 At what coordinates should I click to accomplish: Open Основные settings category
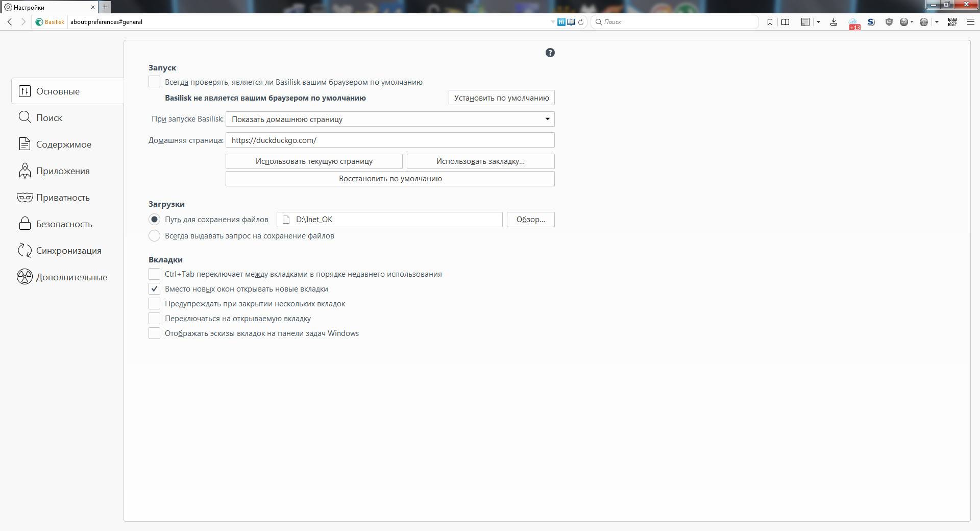pyautogui.click(x=67, y=91)
